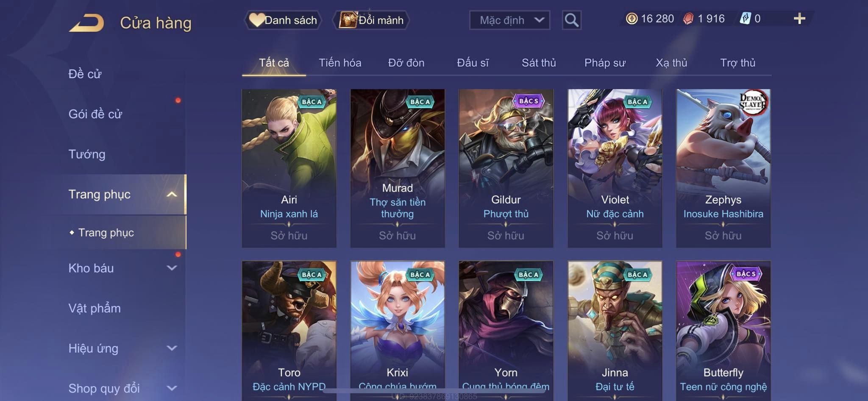The image size is (868, 401).
Task: Open Gói đề cử in sidebar
Action: pyautogui.click(x=95, y=114)
